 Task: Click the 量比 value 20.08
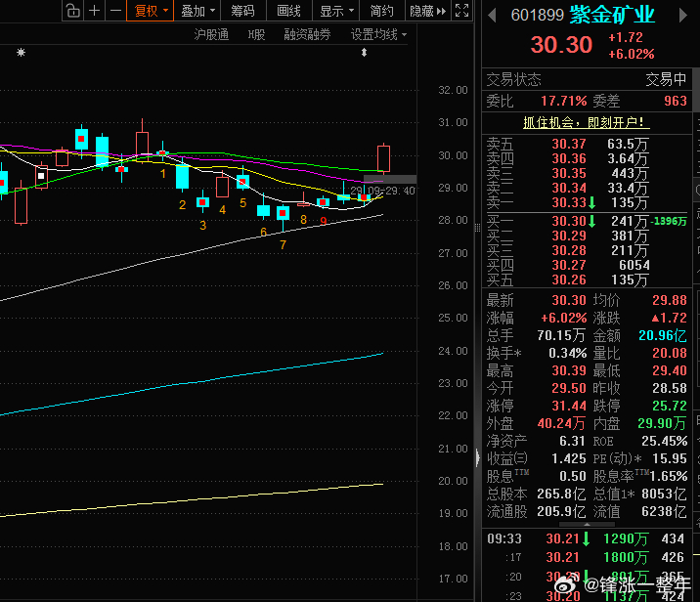pos(669,354)
